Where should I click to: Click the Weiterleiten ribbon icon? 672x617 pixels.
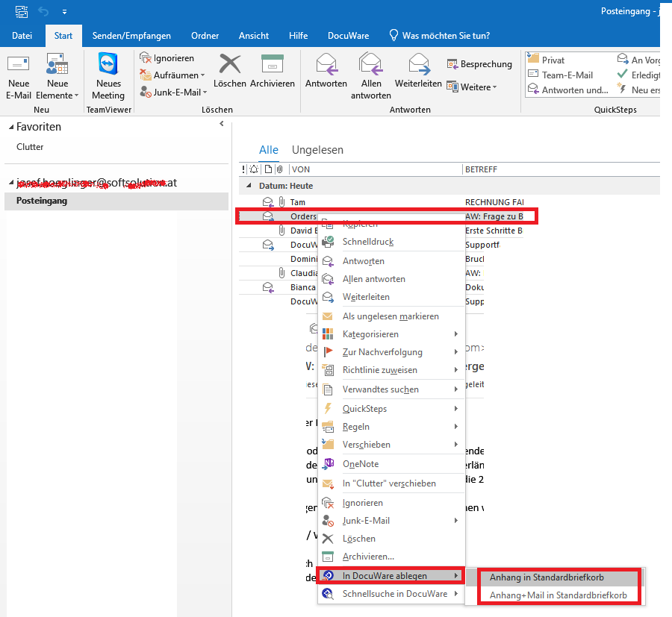click(419, 64)
